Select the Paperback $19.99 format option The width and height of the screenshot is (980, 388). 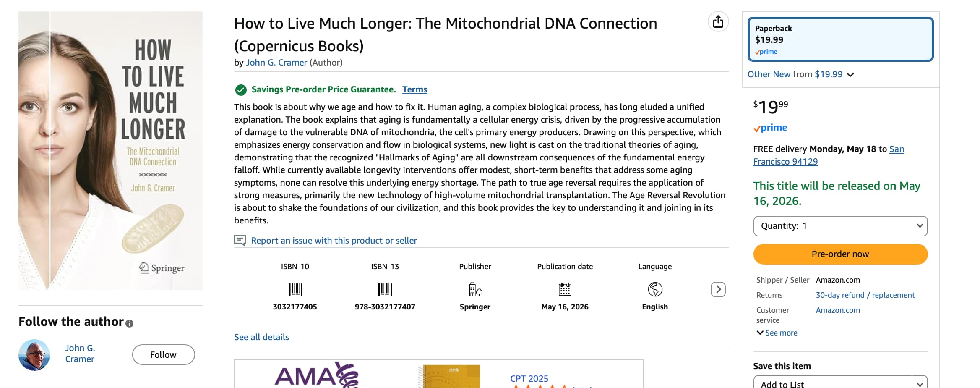(x=840, y=39)
